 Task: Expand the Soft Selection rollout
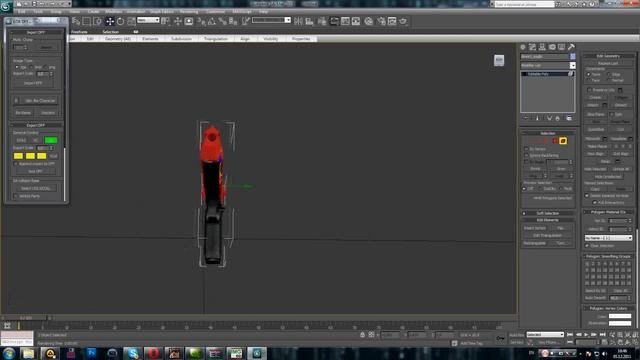click(x=547, y=213)
